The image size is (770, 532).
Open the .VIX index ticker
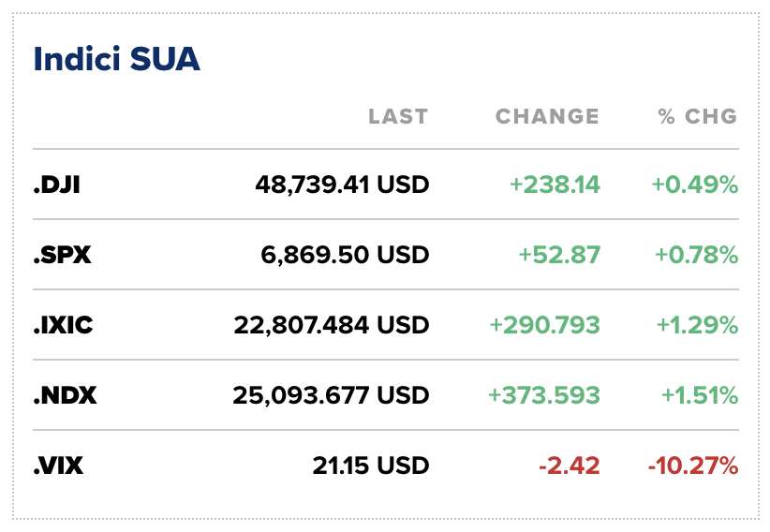[x=59, y=465]
